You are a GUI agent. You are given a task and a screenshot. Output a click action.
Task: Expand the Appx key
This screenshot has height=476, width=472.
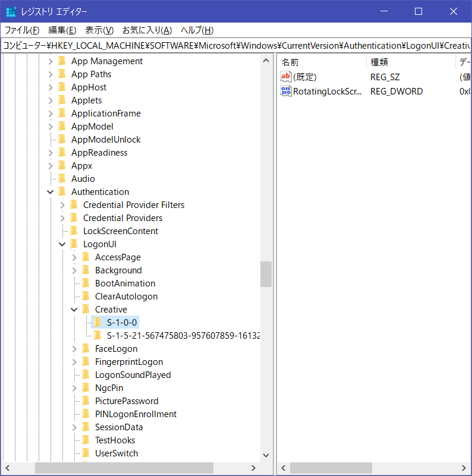point(51,166)
